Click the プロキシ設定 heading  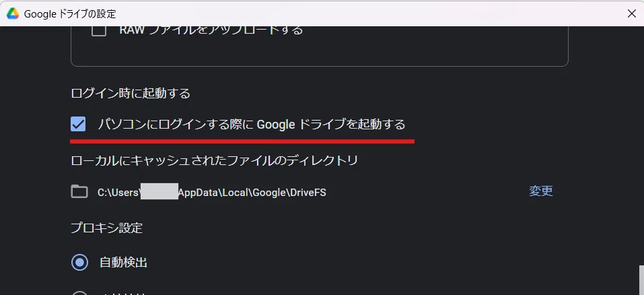(107, 228)
